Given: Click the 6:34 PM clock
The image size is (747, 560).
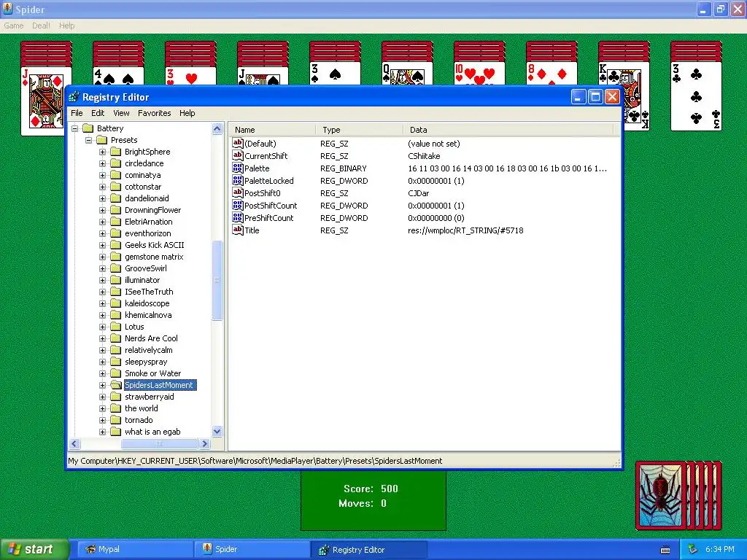Looking at the screenshot, I should point(719,550).
